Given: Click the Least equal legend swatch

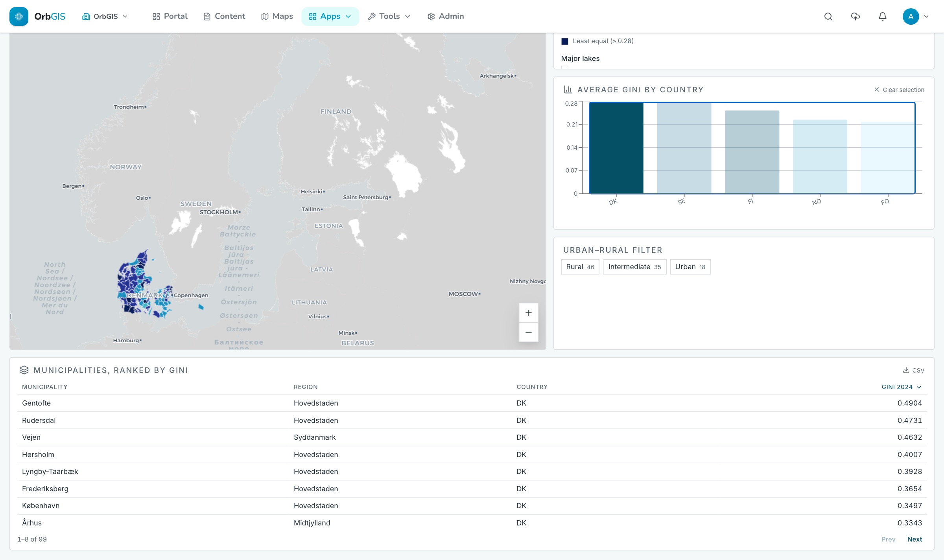Looking at the screenshot, I should [x=565, y=41].
